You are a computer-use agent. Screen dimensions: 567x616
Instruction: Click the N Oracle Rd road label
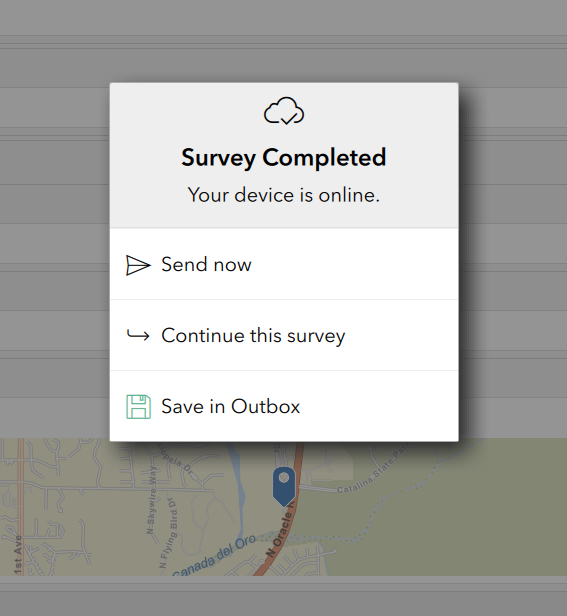(280, 534)
